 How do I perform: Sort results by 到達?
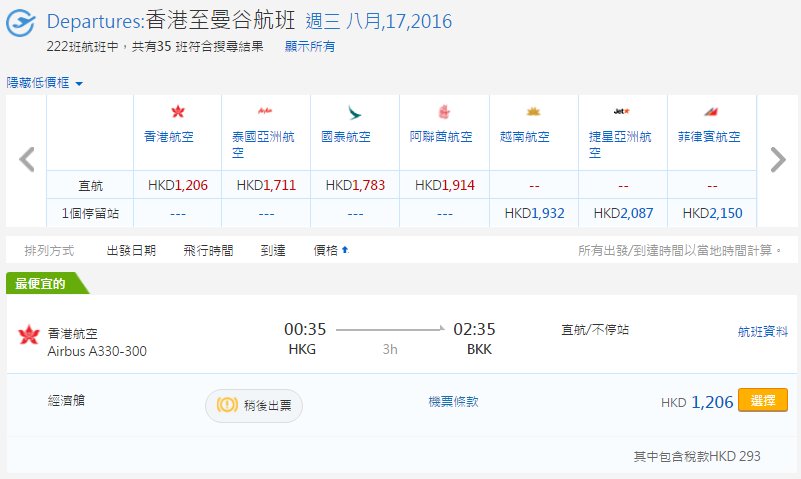pos(273,250)
